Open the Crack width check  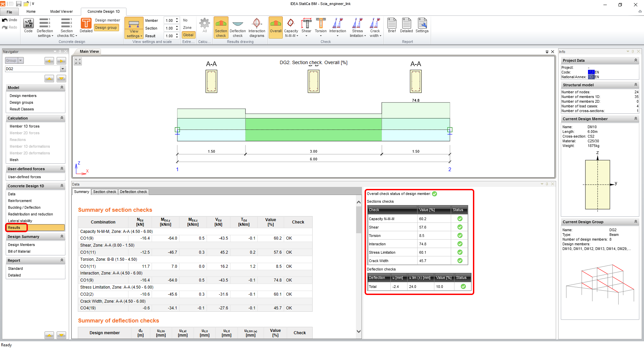click(375, 26)
